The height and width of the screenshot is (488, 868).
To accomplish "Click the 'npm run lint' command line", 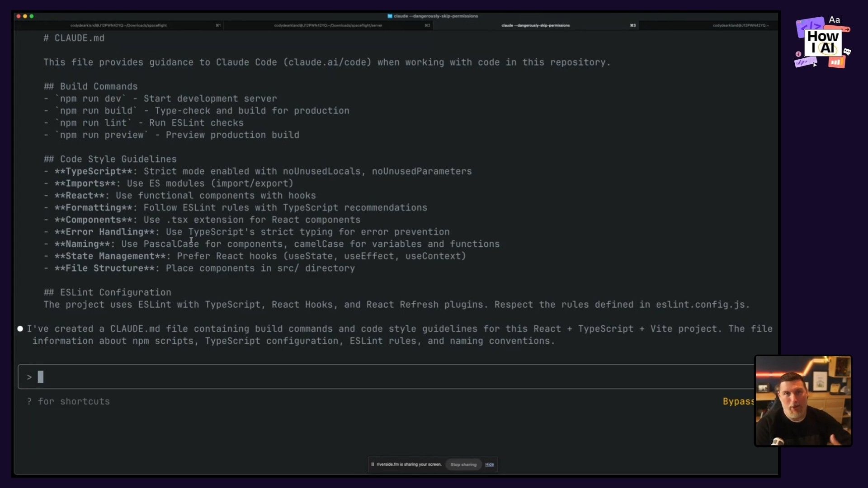I will pyautogui.click(x=144, y=123).
